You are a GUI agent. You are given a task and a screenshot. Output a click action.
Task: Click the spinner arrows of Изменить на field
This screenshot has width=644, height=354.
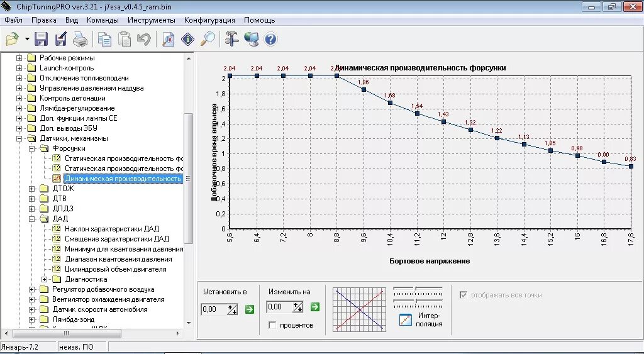point(297,307)
